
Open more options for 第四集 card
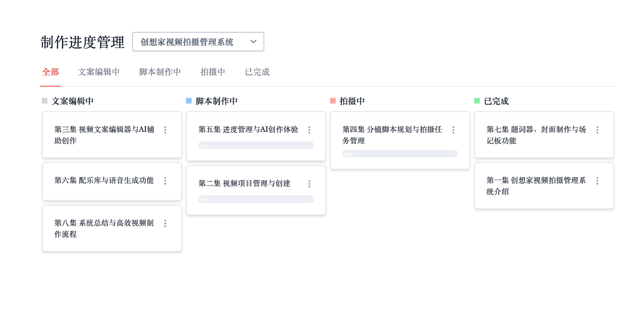[x=453, y=130]
